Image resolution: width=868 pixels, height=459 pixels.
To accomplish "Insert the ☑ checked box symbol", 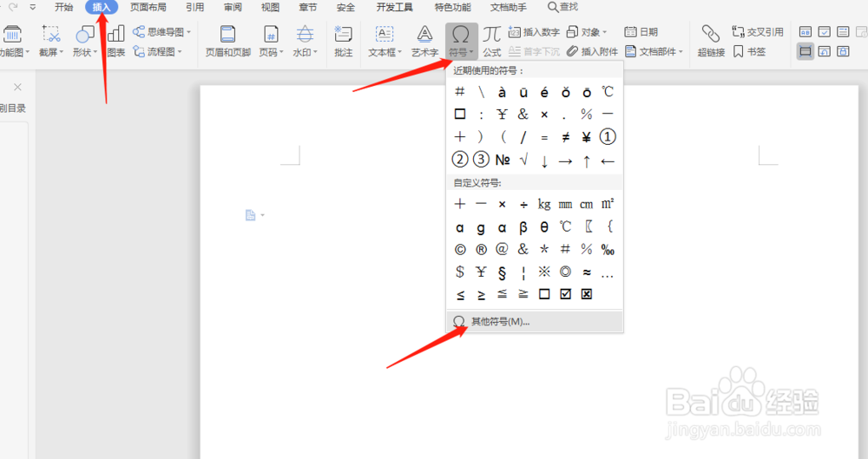I will click(565, 294).
